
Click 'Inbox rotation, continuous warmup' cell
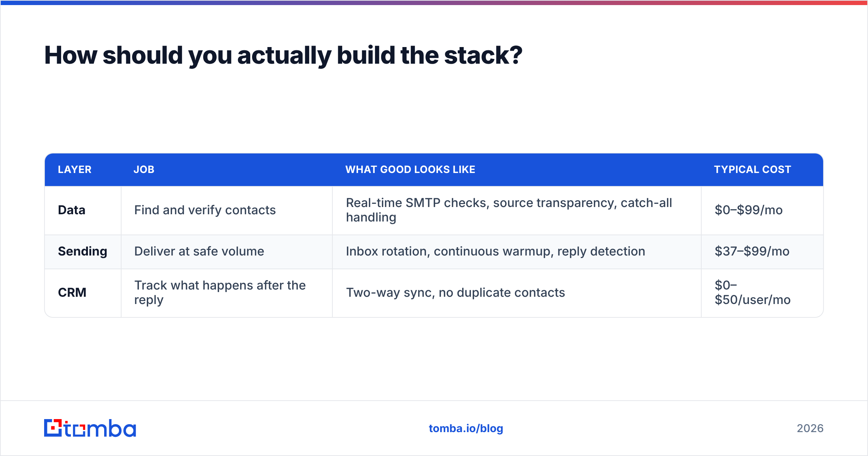pyautogui.click(x=517, y=252)
